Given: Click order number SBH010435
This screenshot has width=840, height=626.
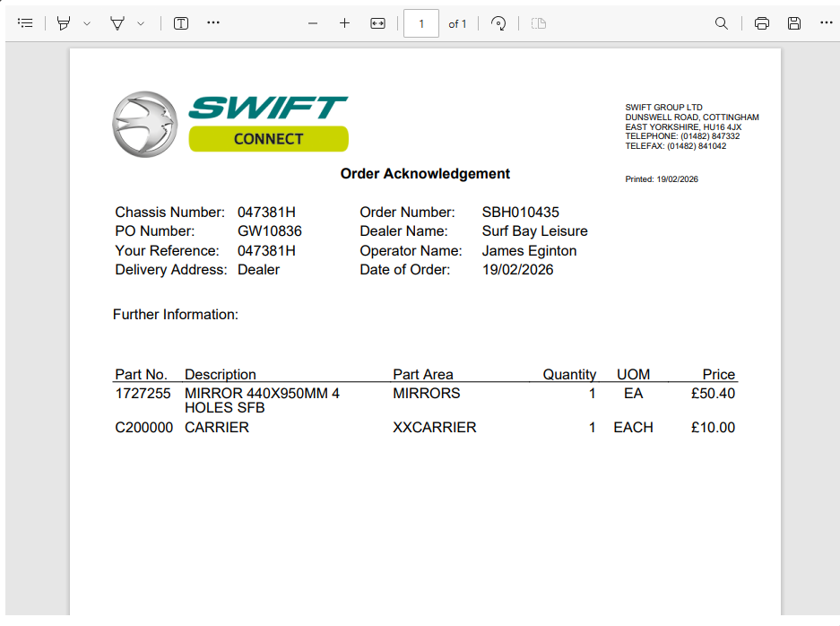Looking at the screenshot, I should click(x=520, y=213).
